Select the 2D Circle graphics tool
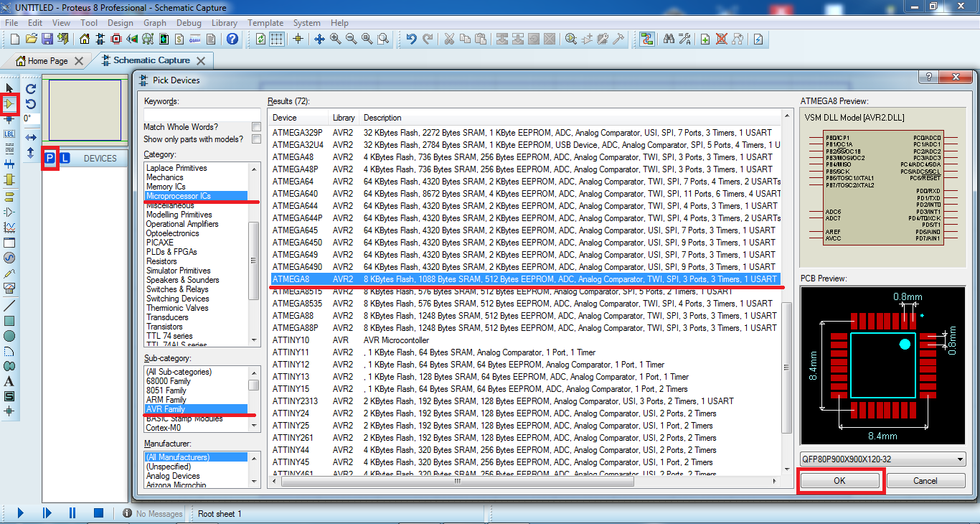The height and width of the screenshot is (524, 980). pyautogui.click(x=9, y=336)
